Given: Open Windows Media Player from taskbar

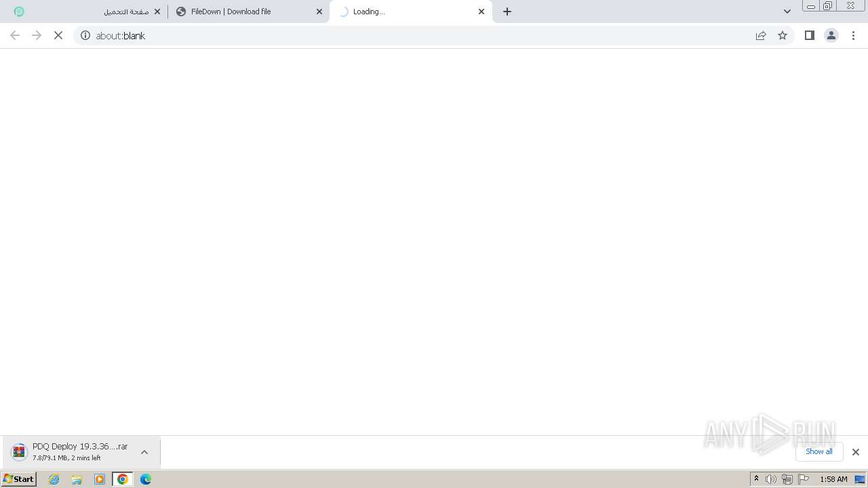Looking at the screenshot, I should coord(100,479).
